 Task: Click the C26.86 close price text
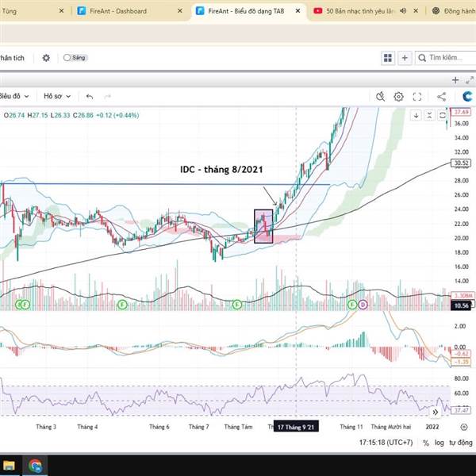[83, 115]
